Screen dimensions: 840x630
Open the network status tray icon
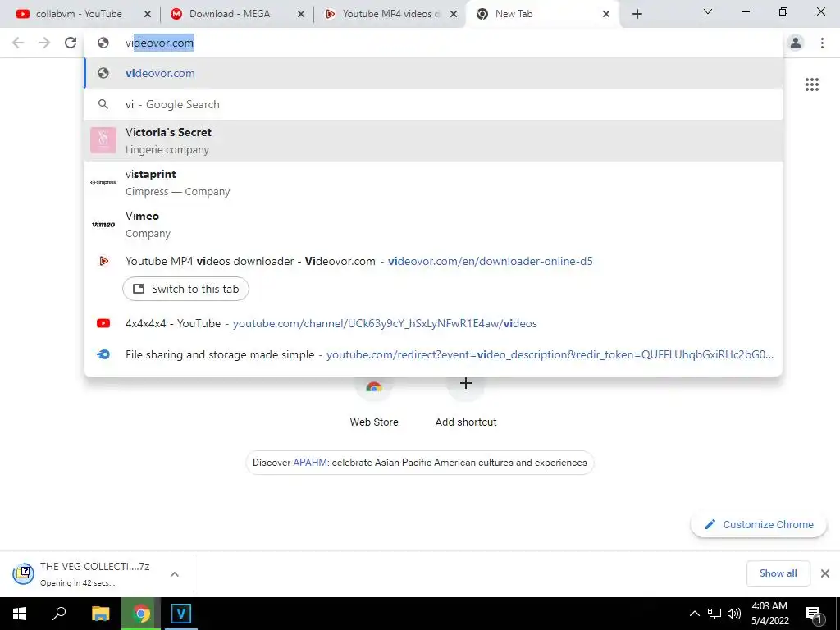click(x=714, y=614)
